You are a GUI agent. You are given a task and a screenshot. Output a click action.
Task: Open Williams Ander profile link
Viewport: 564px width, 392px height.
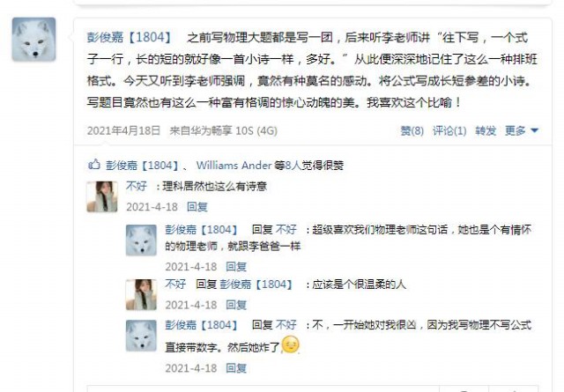(234, 165)
